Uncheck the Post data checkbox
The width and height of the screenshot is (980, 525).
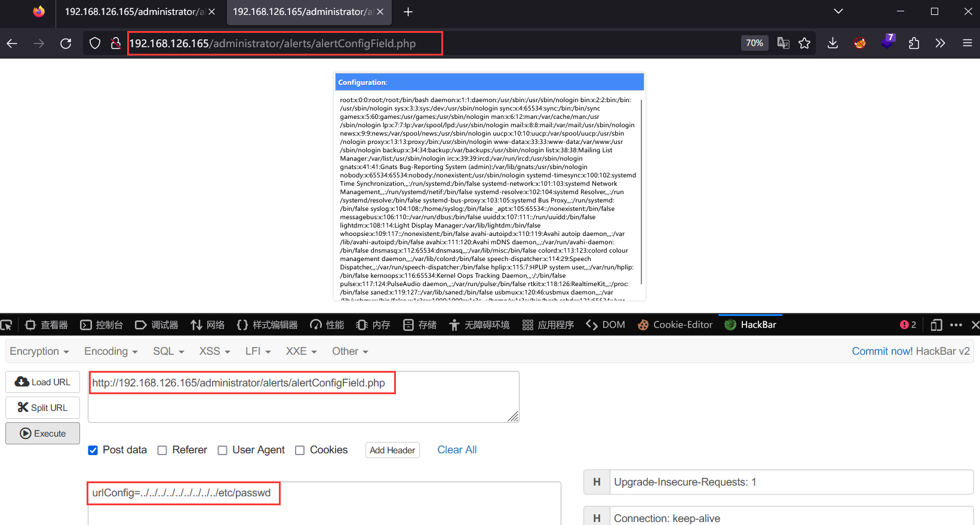[93, 450]
